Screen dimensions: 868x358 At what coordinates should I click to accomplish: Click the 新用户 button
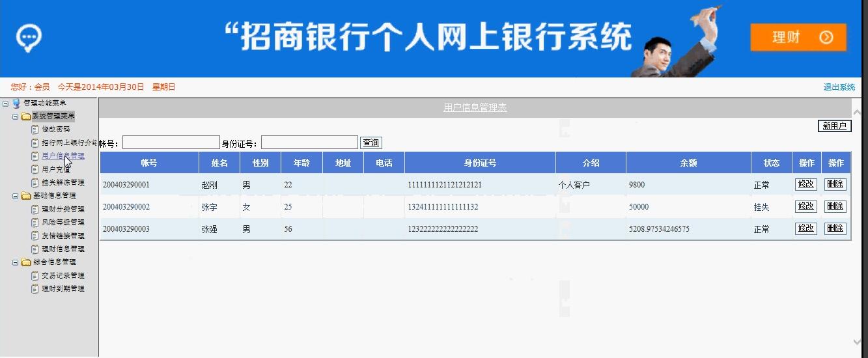click(x=835, y=126)
